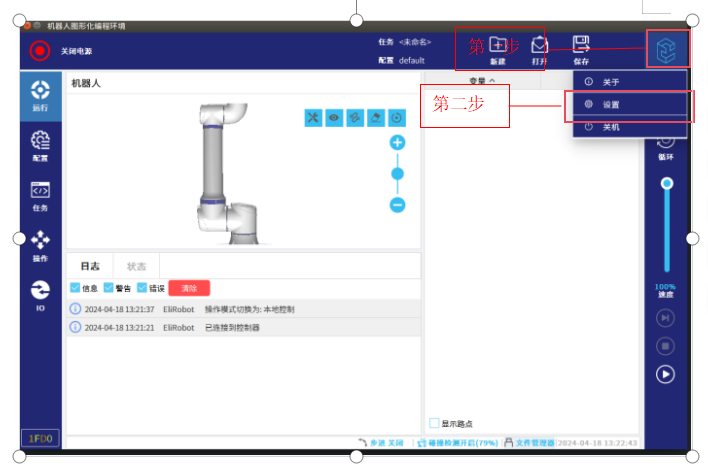Enable the 显示路点 (show waypoints) checkbox
Viewport: 708px width, 470px height.
point(434,423)
